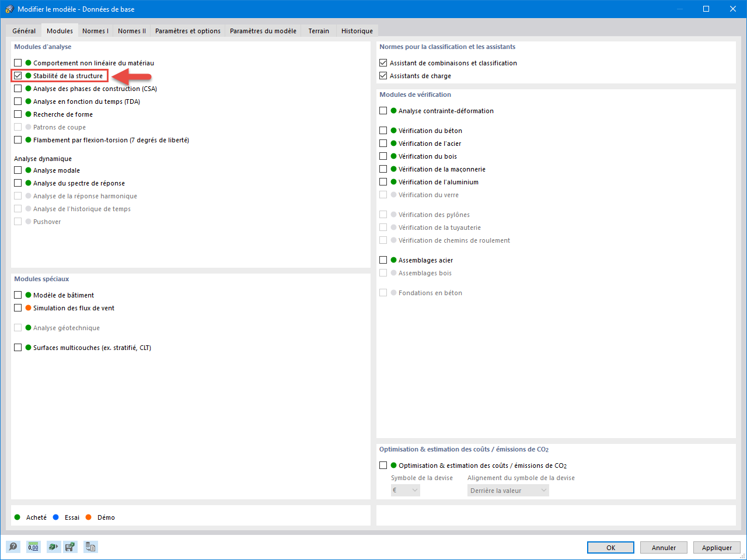
Task: Uncheck Assistants de charge
Action: click(383, 76)
